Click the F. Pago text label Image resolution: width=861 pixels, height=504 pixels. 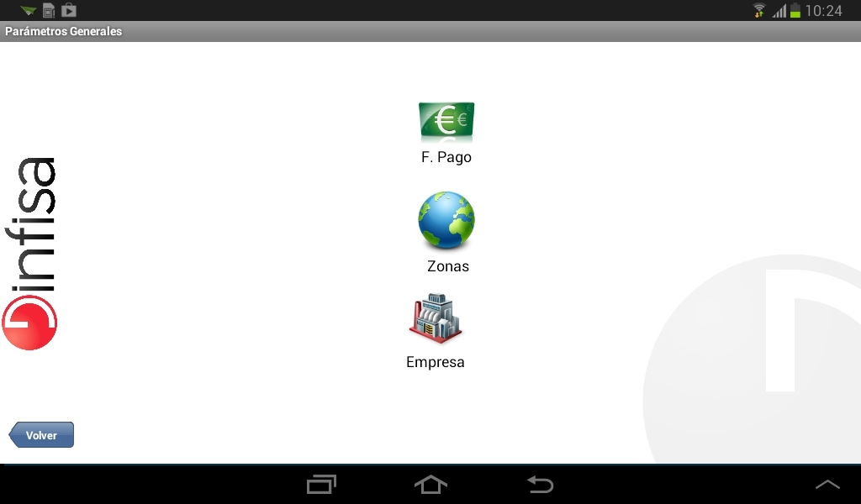(446, 157)
